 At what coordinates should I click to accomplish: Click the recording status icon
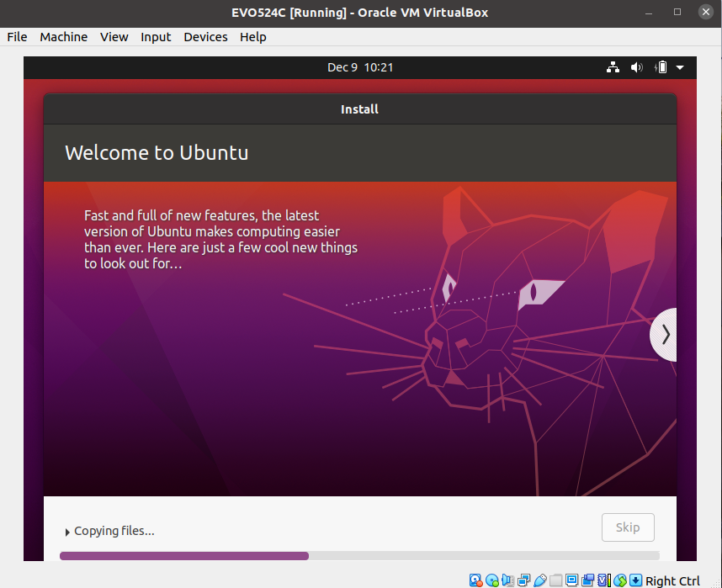point(587,580)
